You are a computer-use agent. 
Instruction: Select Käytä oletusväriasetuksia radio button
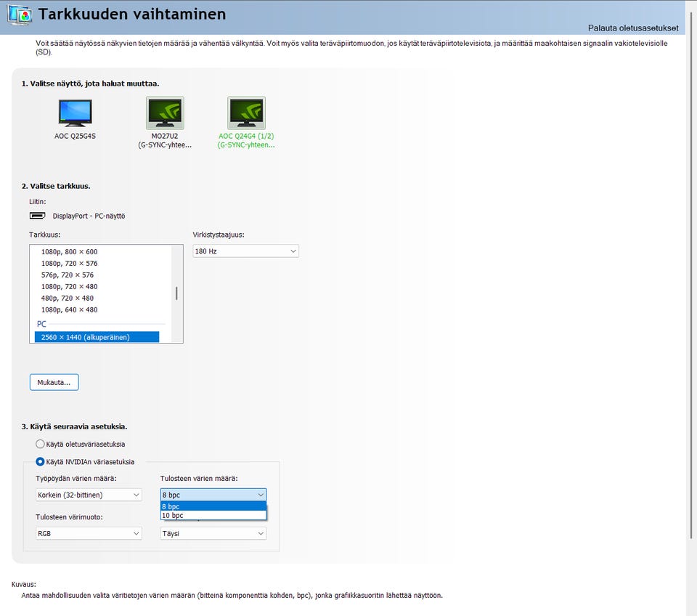coord(40,444)
